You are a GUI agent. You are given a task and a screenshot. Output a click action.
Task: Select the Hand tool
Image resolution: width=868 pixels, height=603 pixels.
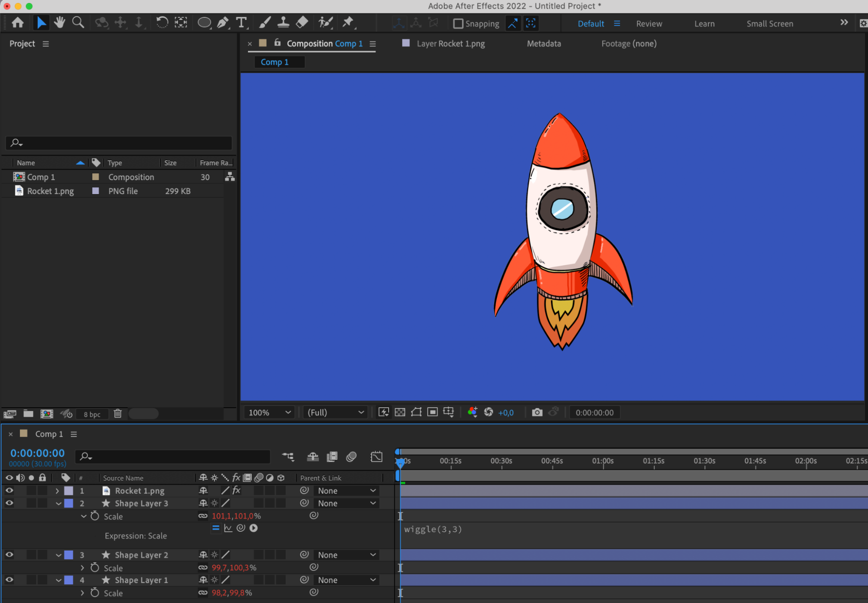tap(59, 23)
